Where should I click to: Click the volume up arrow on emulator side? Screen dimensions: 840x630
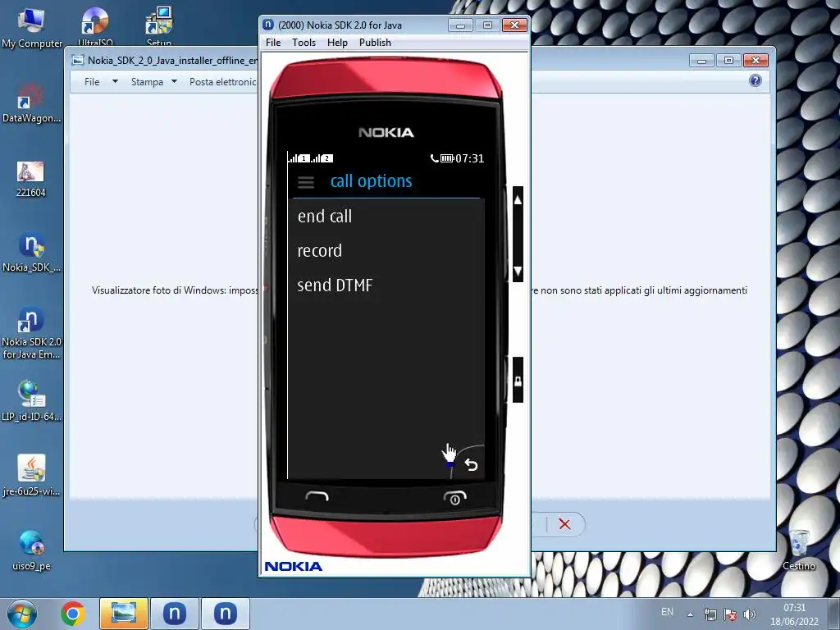coord(518,200)
